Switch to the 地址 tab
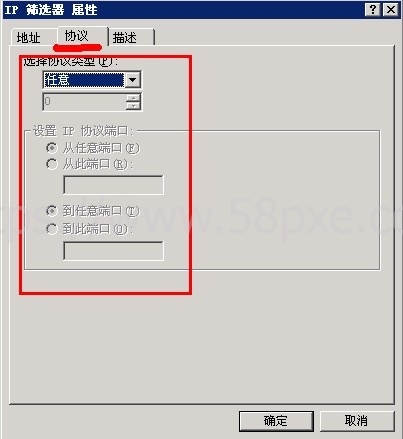This screenshot has width=403, height=439. [29, 38]
